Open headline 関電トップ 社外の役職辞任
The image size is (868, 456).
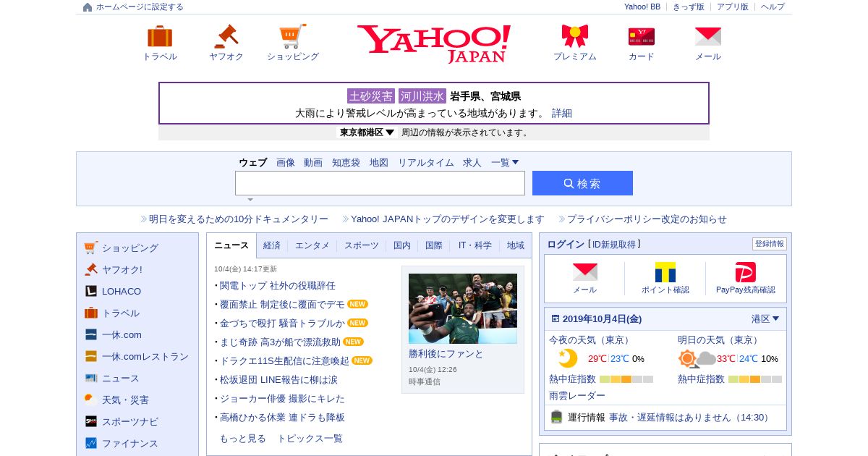[x=278, y=286]
